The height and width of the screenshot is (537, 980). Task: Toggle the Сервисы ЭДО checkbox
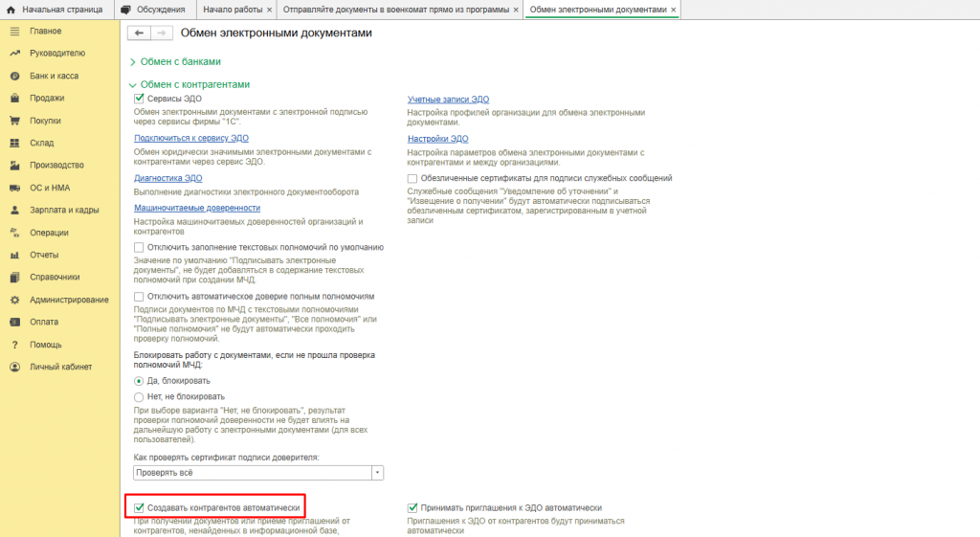139,99
